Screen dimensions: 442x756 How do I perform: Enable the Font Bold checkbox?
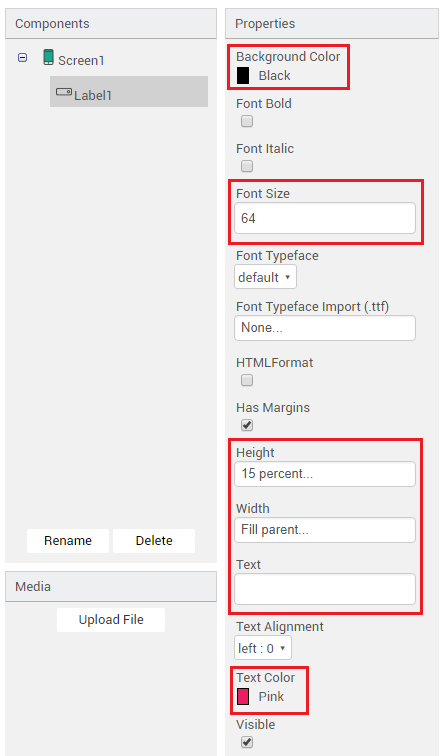click(247, 121)
